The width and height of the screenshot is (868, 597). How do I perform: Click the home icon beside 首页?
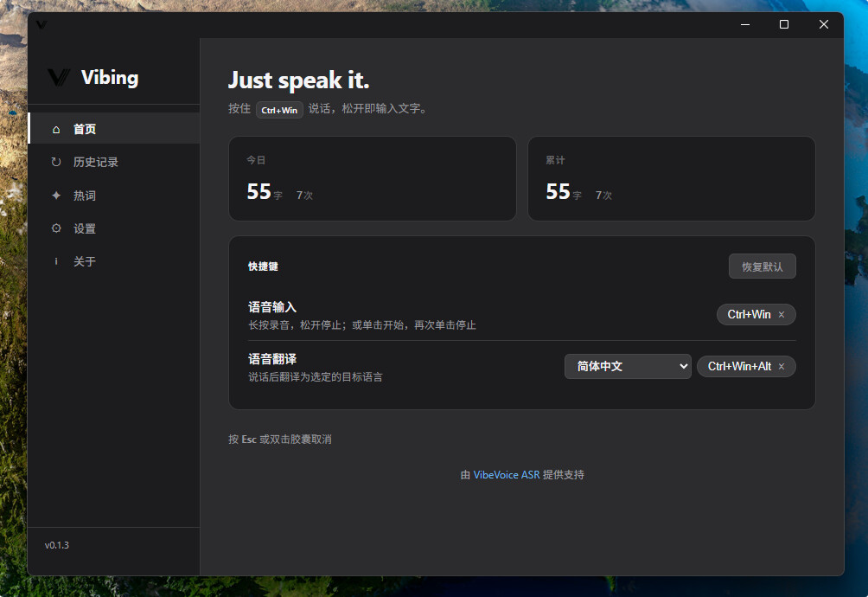tap(56, 129)
